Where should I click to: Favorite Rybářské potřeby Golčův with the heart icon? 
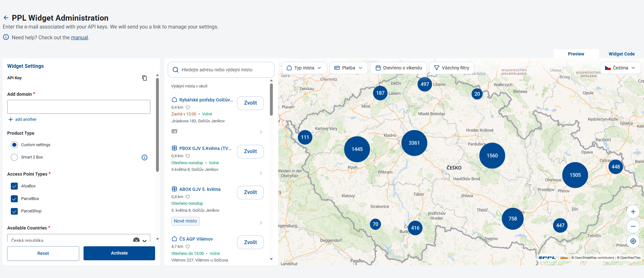tap(188, 107)
